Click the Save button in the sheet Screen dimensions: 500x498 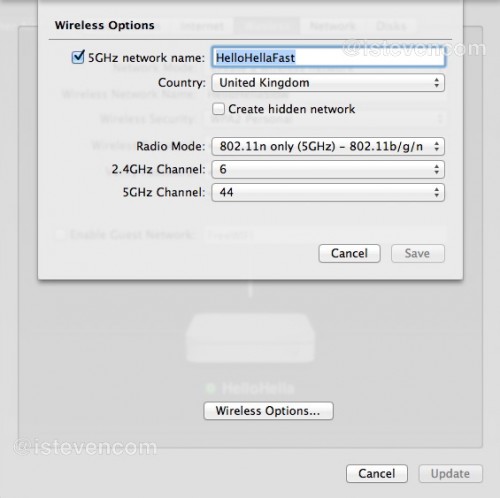418,253
